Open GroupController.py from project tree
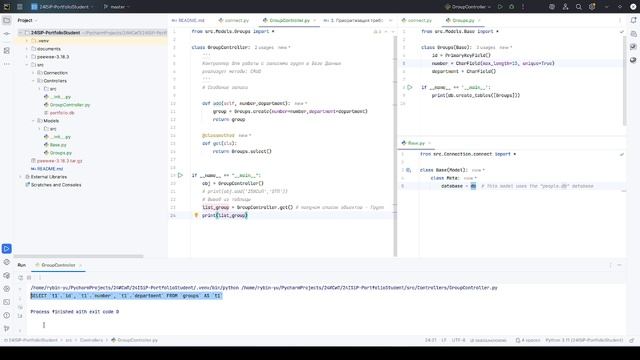Image resolution: width=640 pixels, height=360 pixels. [69, 105]
